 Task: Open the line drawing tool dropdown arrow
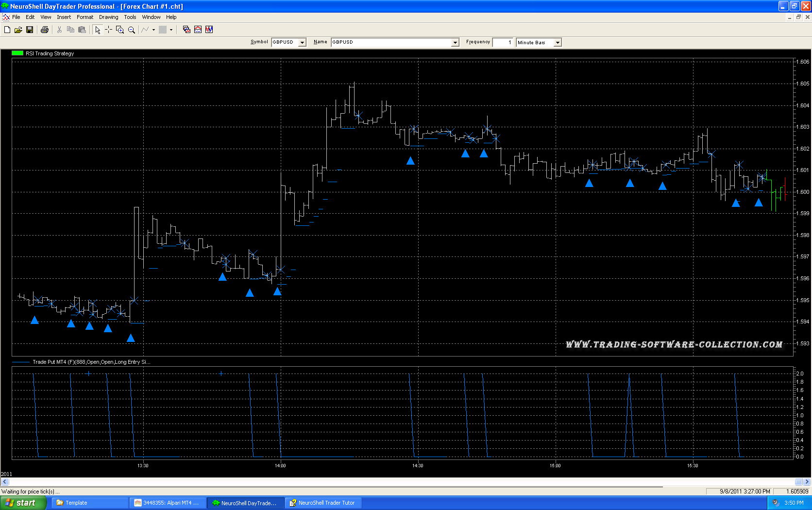[x=153, y=30]
